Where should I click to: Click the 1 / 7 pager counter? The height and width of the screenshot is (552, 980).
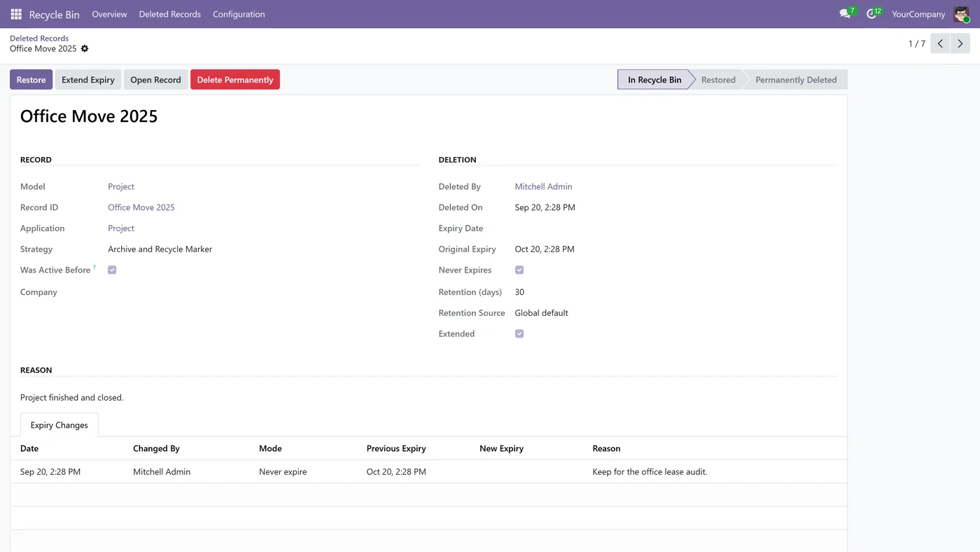coord(917,43)
